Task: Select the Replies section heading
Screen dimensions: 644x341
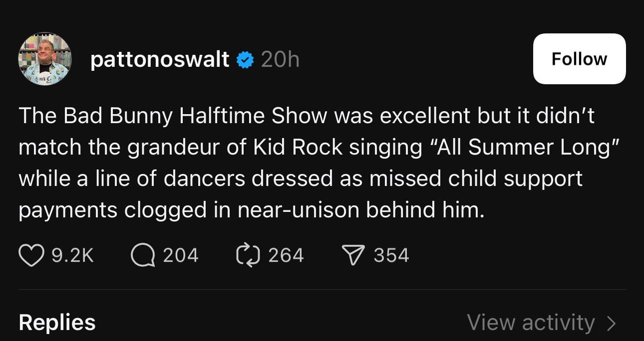Action: click(57, 323)
